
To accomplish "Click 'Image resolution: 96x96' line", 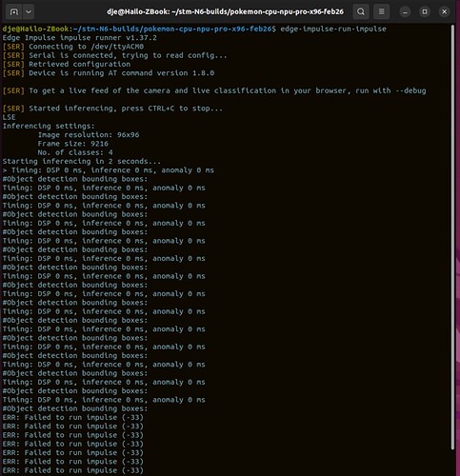I will 89,135.
